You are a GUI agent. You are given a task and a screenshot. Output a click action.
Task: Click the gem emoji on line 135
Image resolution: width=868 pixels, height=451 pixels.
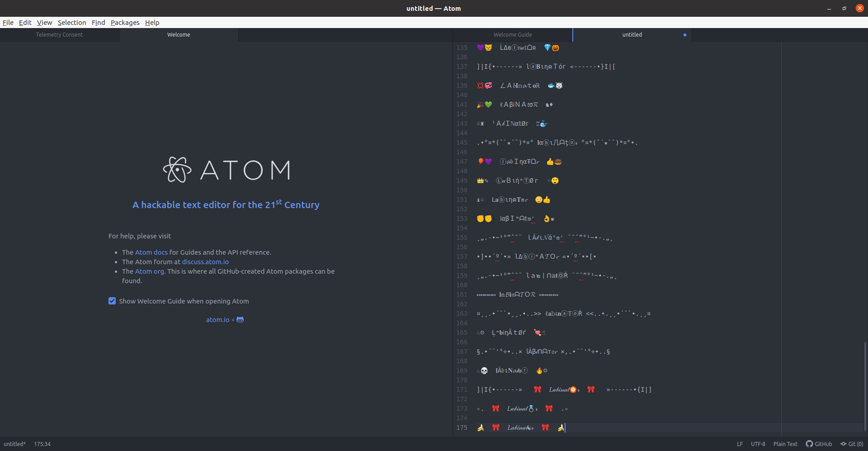(x=547, y=47)
